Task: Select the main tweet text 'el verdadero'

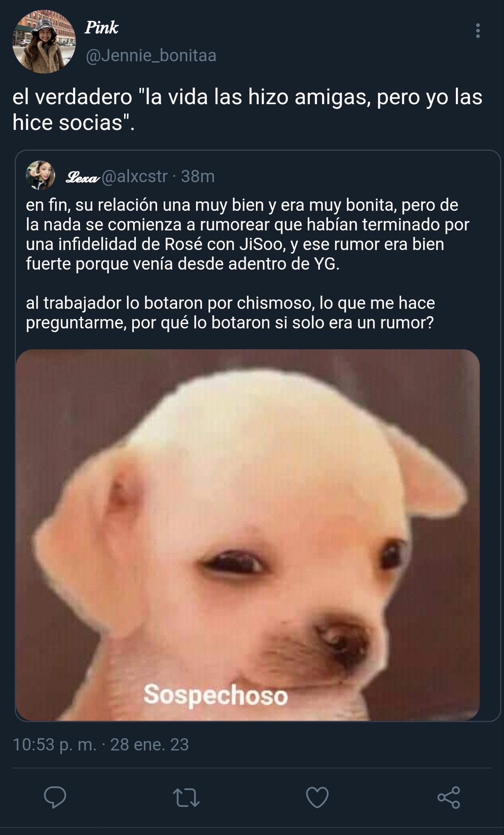Action: (72, 97)
